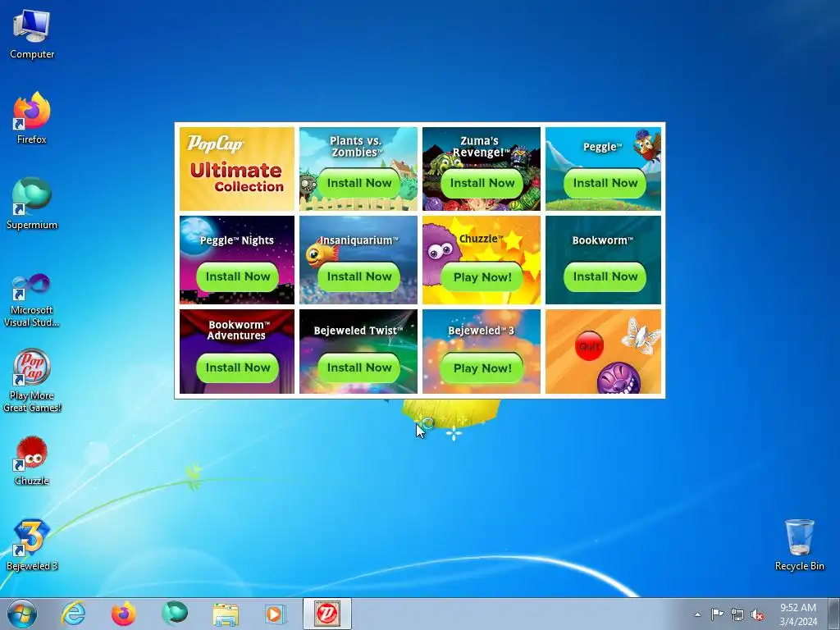Viewport: 840px width, 630px height.
Task: Show hidden tray icons arrow
Action: pyautogui.click(x=697, y=614)
